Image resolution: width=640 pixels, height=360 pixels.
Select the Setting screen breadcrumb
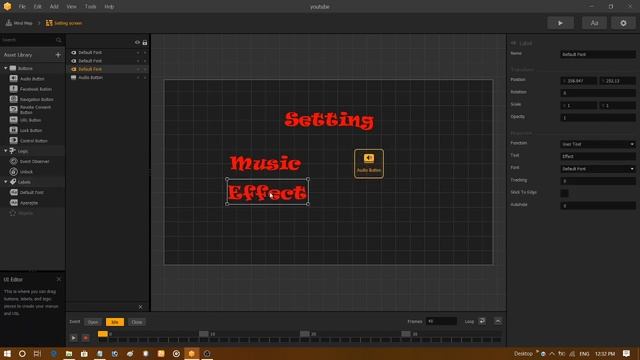click(x=64, y=23)
